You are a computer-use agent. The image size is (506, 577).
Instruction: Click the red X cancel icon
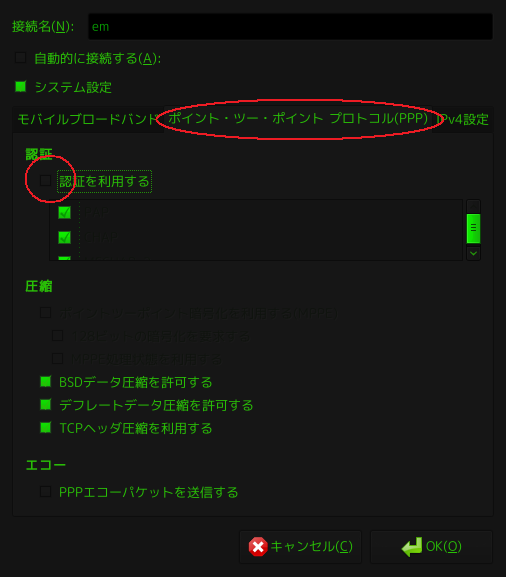[258, 546]
